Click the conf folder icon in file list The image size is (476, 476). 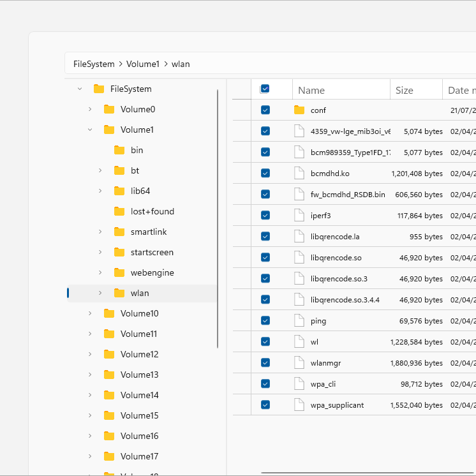299,110
